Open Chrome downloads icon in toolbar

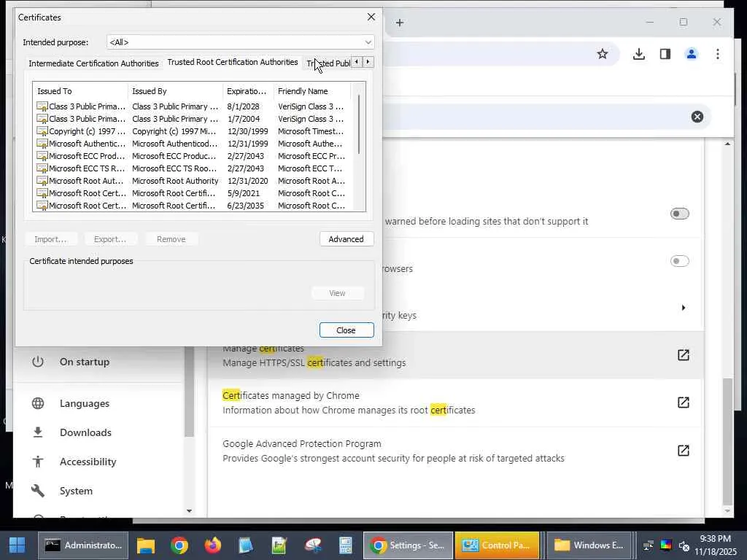pos(639,54)
